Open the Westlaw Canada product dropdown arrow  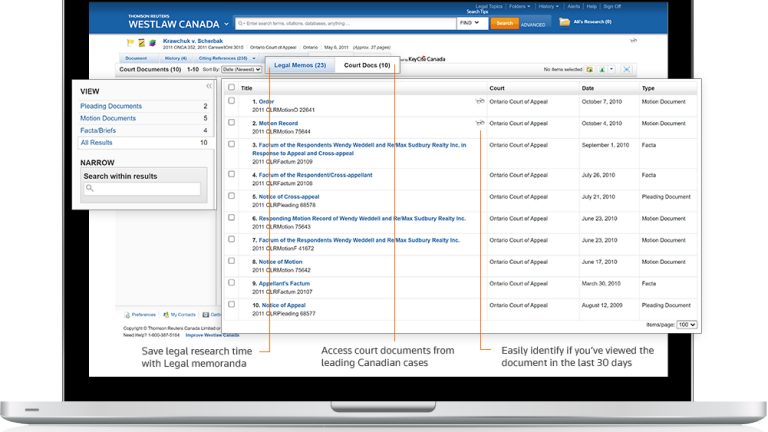(226, 24)
